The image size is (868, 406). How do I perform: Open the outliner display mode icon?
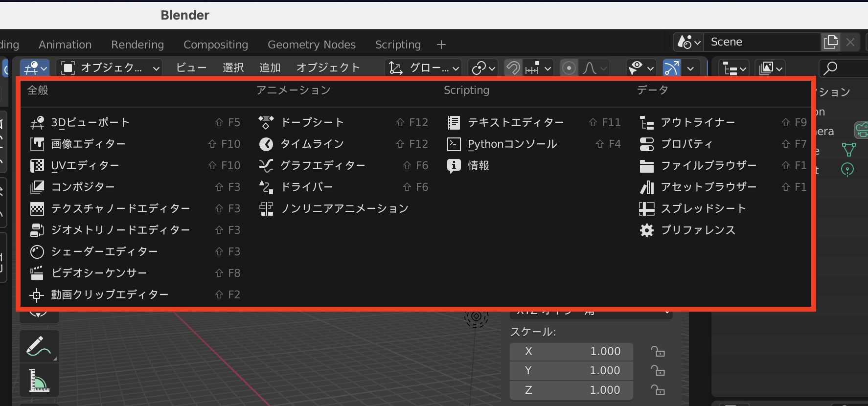[735, 68]
